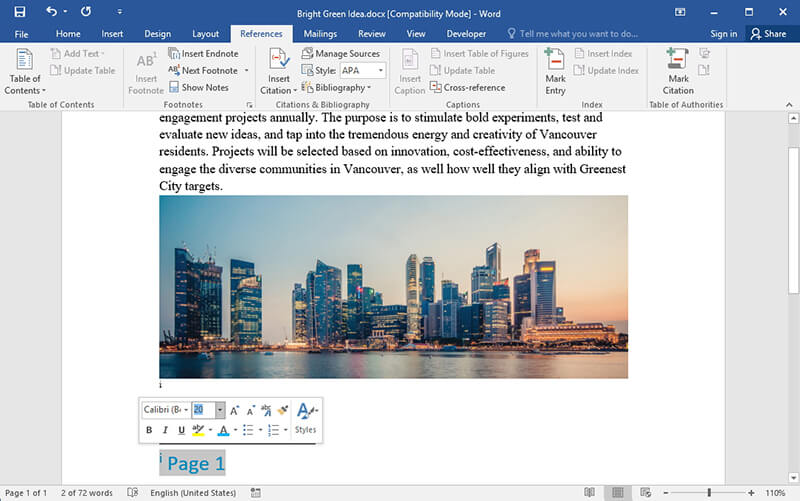Click the font size field showing 20
The image size is (800, 501).
pyautogui.click(x=204, y=410)
